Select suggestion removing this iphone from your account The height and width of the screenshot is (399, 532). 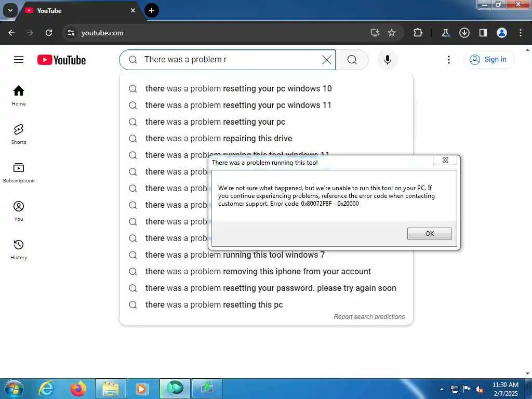click(266, 271)
